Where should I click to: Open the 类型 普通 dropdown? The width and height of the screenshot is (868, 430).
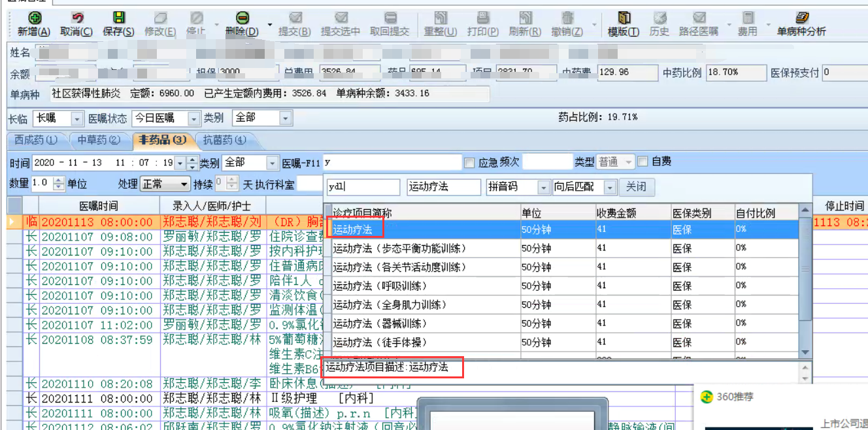(629, 162)
